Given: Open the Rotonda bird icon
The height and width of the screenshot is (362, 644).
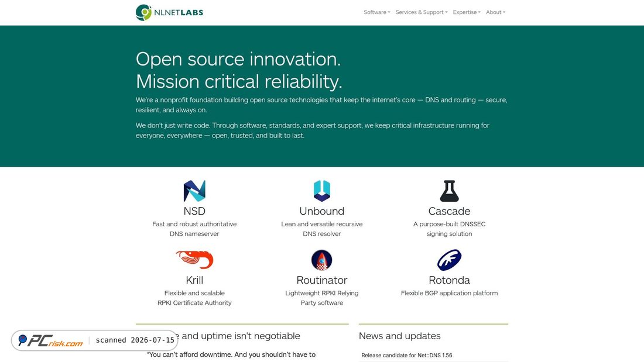Looking at the screenshot, I should (449, 260).
